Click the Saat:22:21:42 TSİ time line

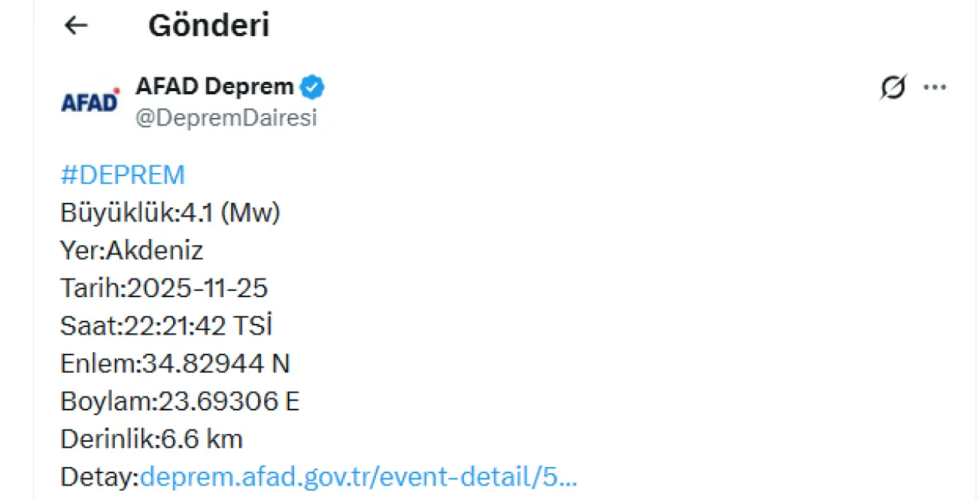(x=166, y=326)
